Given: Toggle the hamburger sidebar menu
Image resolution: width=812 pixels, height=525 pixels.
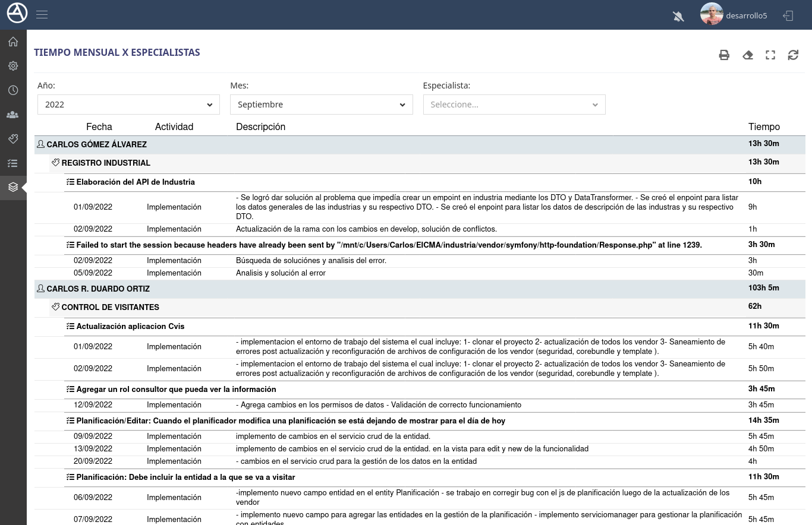Looking at the screenshot, I should tap(42, 15).
